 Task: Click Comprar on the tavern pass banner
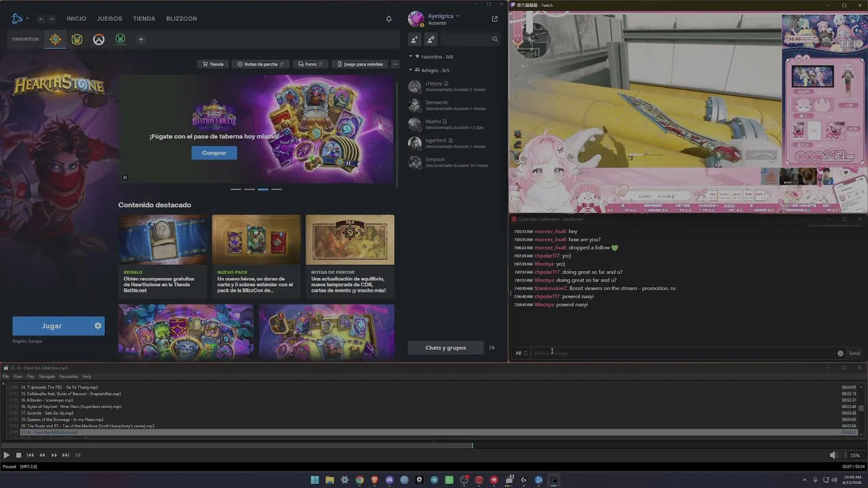coord(214,153)
